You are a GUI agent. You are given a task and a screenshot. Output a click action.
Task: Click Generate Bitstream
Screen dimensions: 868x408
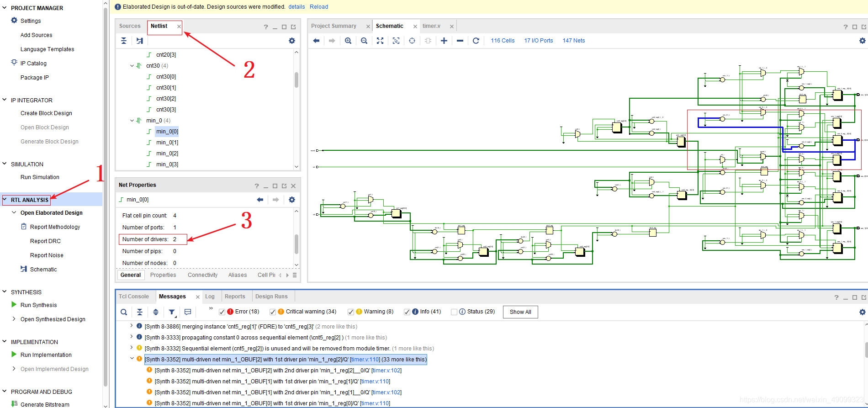[x=45, y=404]
